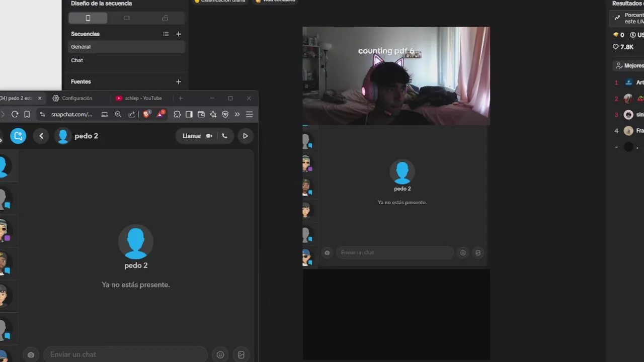Select the rank 1 top viewer row

[x=628, y=82]
